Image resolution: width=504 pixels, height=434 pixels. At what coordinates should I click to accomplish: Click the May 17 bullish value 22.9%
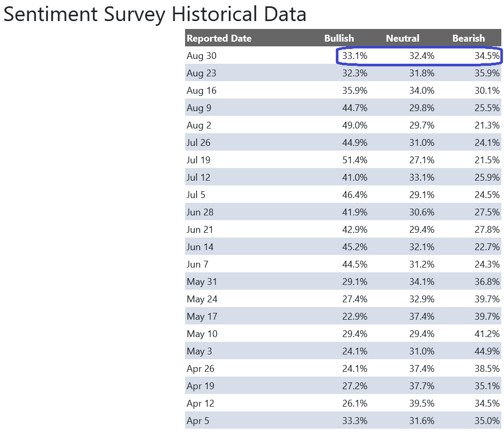coord(354,317)
